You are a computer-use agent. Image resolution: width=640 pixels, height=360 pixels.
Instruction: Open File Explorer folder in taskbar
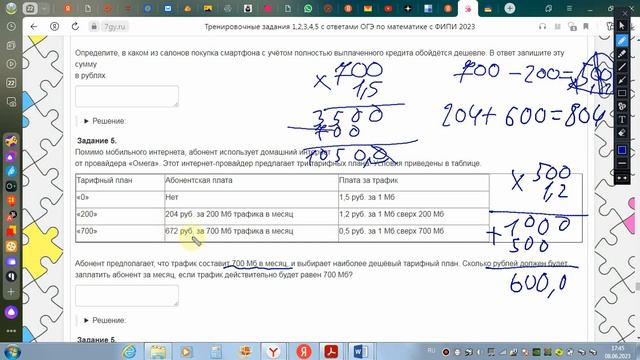click(158, 352)
